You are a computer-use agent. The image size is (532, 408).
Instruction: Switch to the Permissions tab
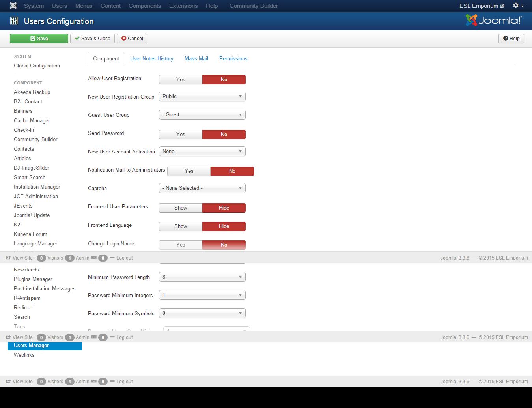pos(233,59)
